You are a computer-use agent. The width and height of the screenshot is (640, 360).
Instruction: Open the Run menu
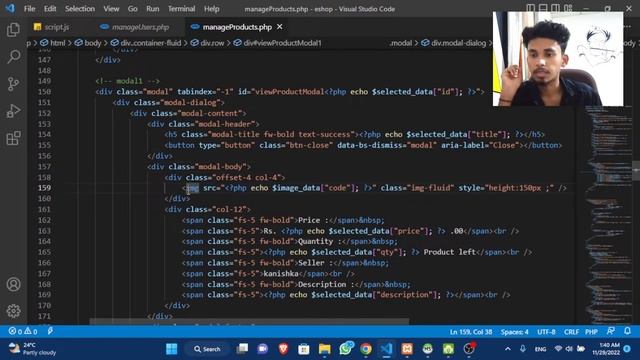pyautogui.click(x=153, y=9)
